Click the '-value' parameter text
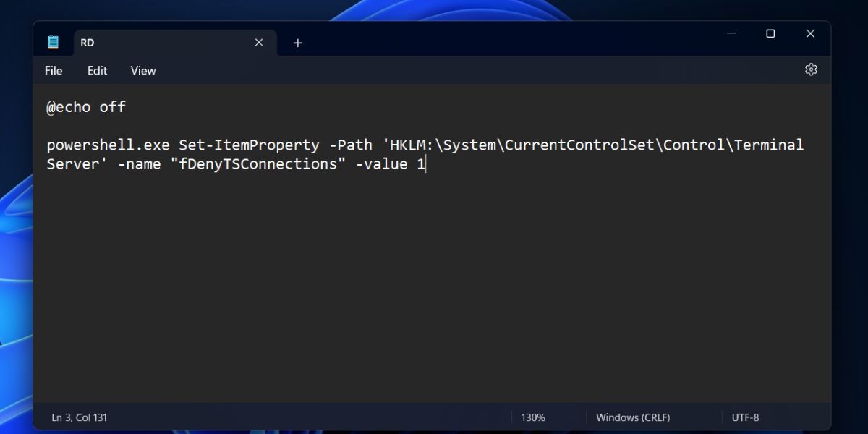The height and width of the screenshot is (434, 868). click(x=381, y=164)
